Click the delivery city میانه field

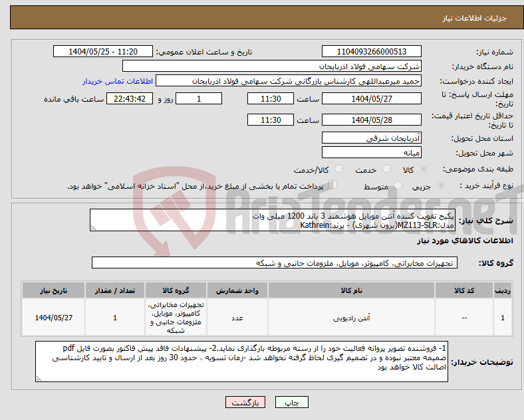[x=371, y=152]
